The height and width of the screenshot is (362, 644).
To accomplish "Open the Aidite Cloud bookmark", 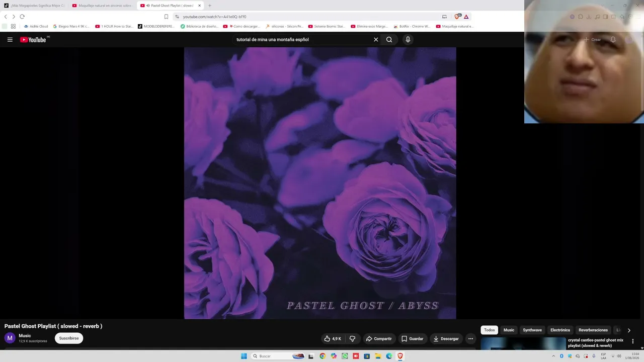I will (36, 26).
